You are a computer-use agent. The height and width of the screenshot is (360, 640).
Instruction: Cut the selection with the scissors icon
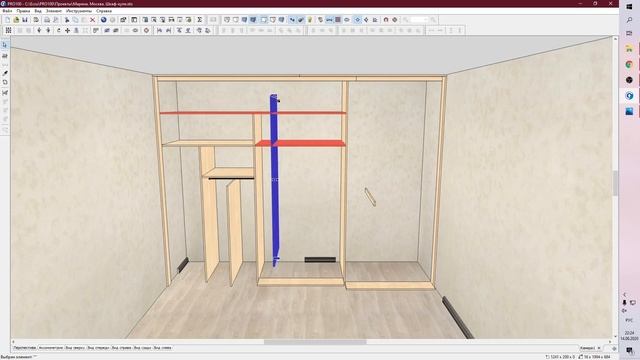pyautogui.click(x=67, y=20)
